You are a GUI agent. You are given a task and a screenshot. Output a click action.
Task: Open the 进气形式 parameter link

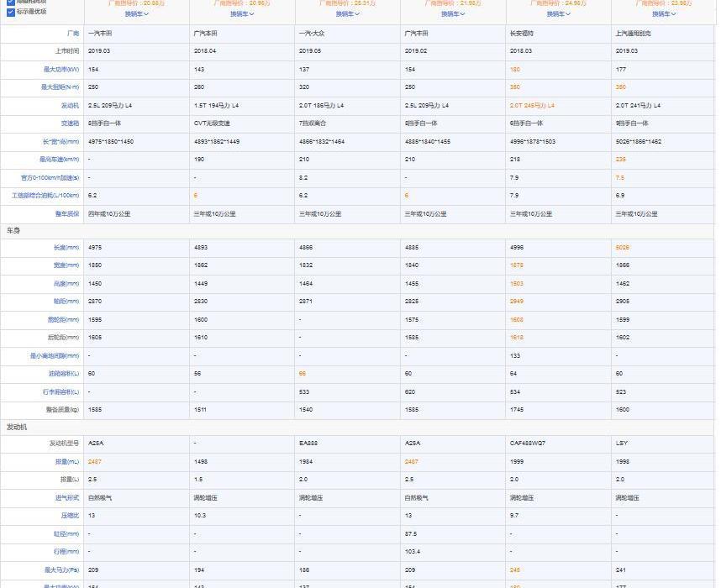[67, 498]
